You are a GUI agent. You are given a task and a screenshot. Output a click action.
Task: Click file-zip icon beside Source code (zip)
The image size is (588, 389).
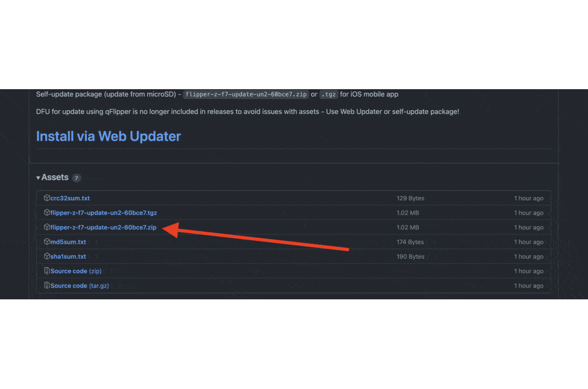pyautogui.click(x=47, y=271)
